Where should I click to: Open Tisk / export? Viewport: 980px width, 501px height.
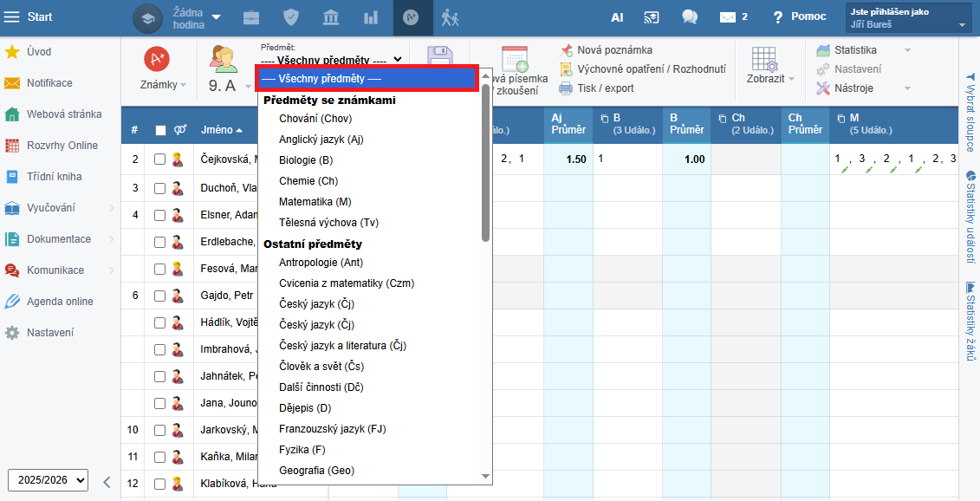pyautogui.click(x=598, y=88)
